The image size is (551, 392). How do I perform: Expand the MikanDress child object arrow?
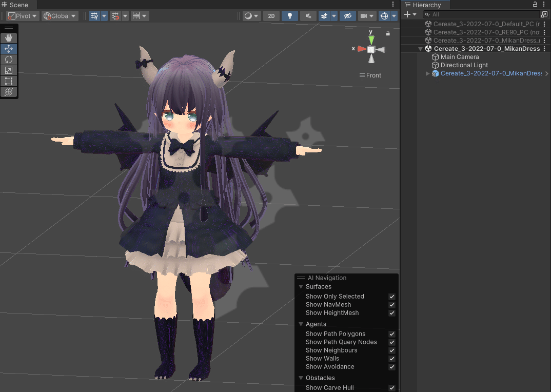tap(427, 73)
